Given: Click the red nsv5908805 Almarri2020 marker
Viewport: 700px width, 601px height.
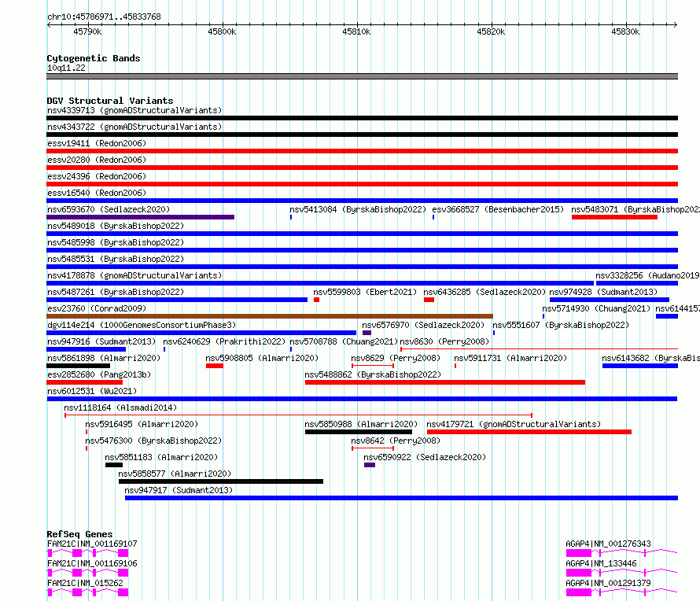Looking at the screenshot, I should [x=215, y=366].
